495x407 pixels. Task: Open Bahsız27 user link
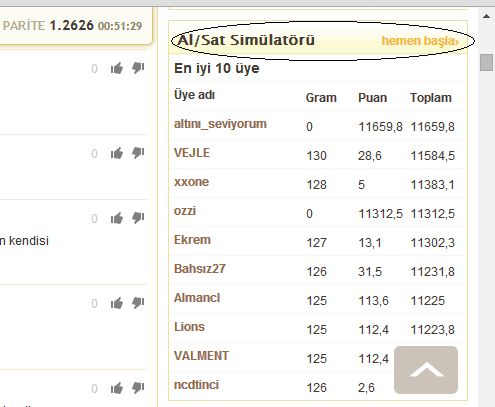coord(200,269)
